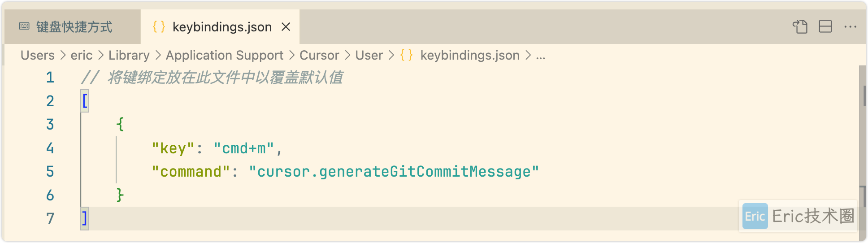Viewport: 868px width, 243px height.
Task: Click the Users breadcrumb segment
Action: tap(37, 55)
